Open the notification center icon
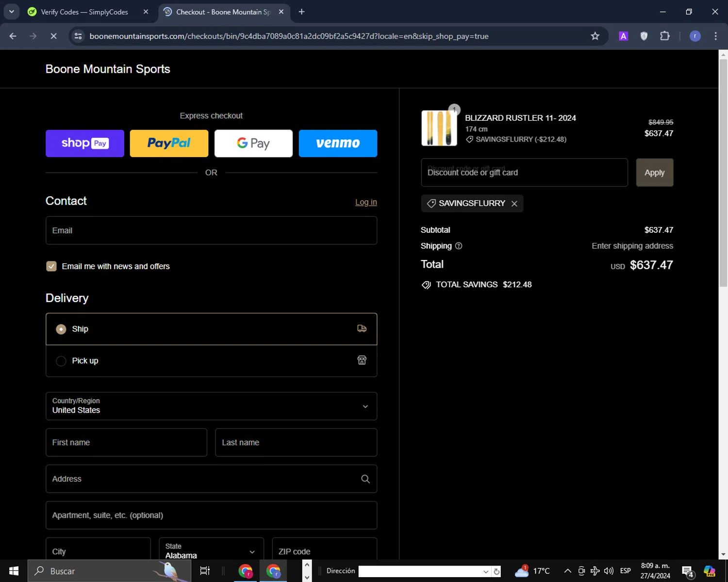The width and height of the screenshot is (728, 582). (x=688, y=571)
